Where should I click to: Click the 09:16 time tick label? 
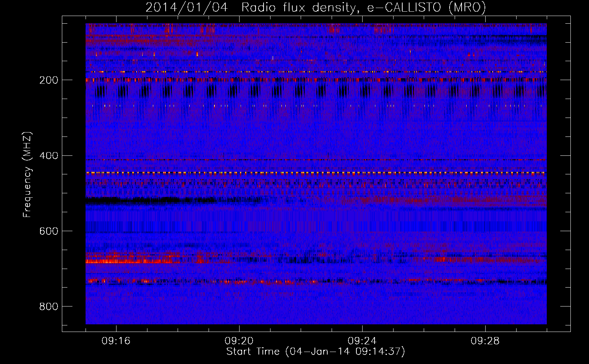116,341
